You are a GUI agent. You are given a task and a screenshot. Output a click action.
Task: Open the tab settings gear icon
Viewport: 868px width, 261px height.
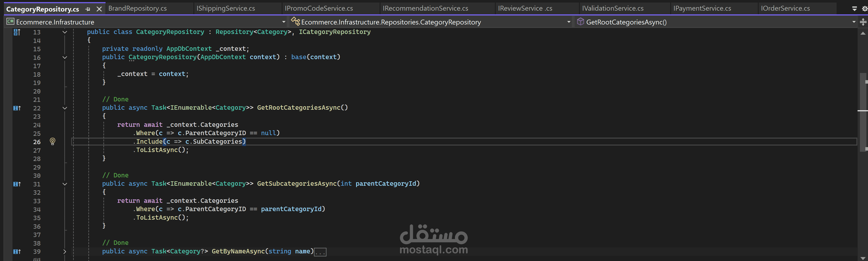[x=865, y=9]
